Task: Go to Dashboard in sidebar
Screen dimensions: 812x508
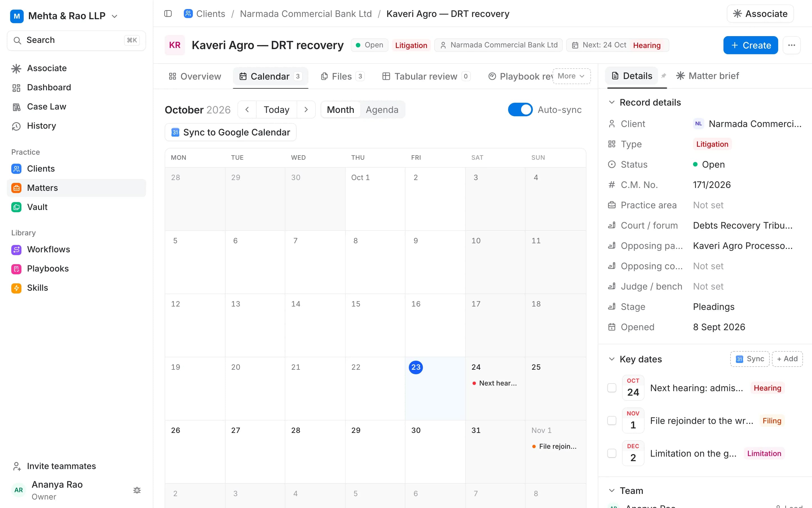Action: click(x=76, y=87)
